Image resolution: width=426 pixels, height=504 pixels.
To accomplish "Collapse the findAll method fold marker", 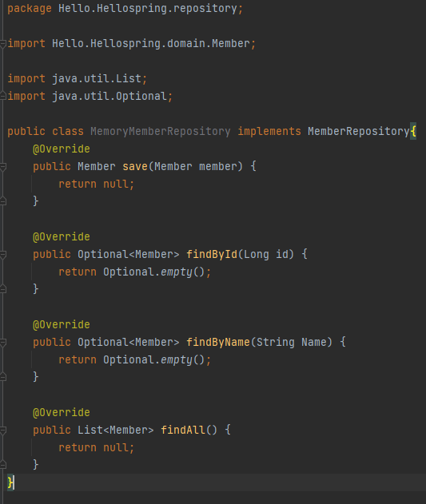I will point(3,430).
